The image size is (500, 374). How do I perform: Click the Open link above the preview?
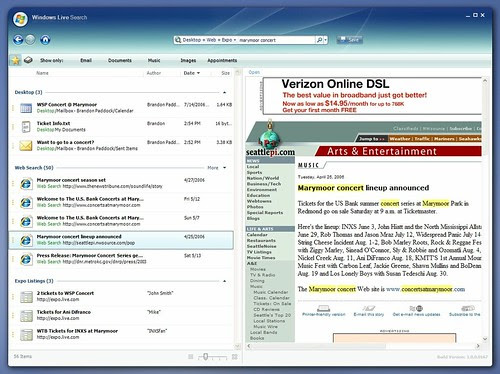[254, 72]
